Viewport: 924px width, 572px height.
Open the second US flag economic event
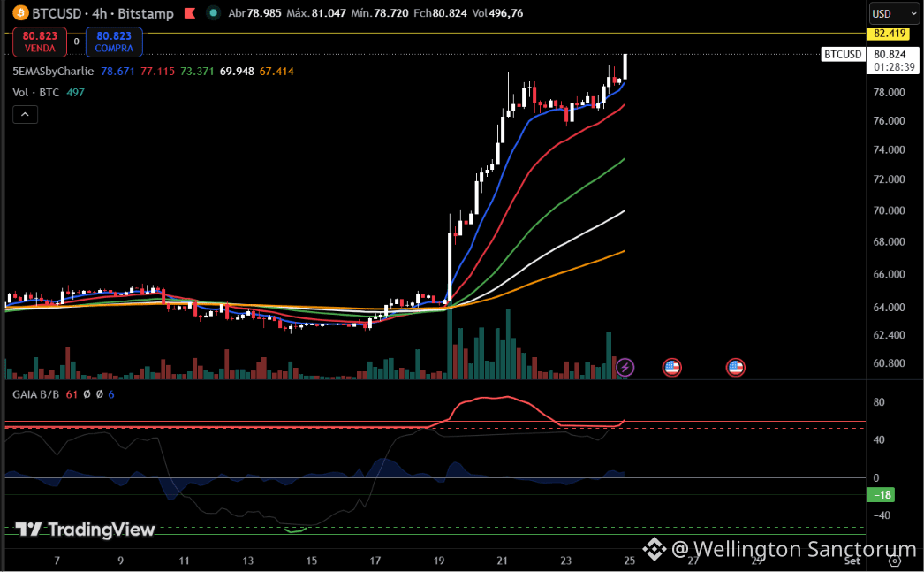click(x=736, y=368)
